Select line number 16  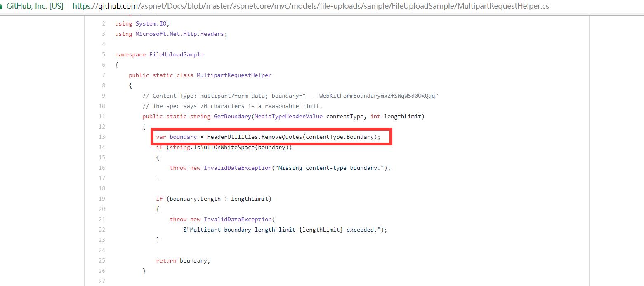(x=102, y=168)
